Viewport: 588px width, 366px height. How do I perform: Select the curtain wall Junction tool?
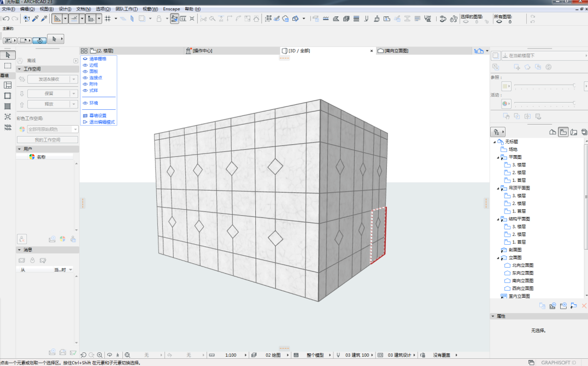[x=8, y=116]
